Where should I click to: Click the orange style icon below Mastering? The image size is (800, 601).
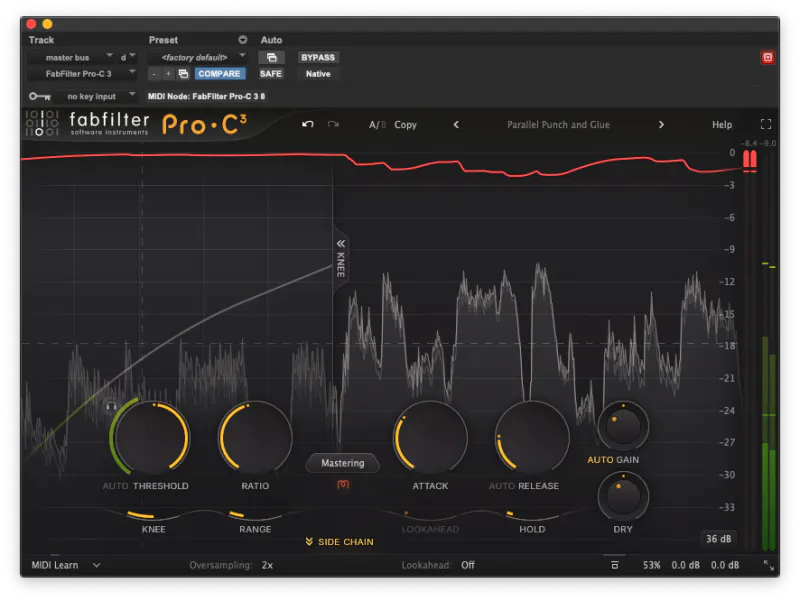click(x=343, y=484)
